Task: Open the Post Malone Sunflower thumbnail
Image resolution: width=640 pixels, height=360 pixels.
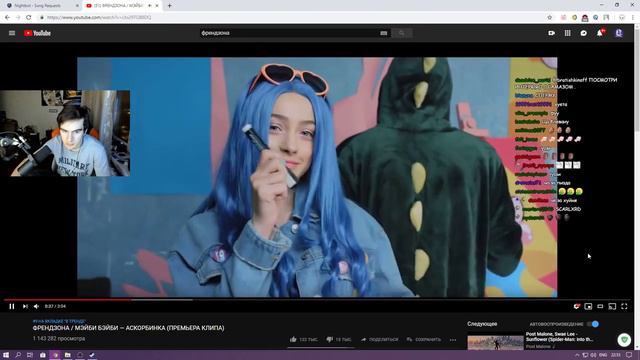Action: coord(496,343)
